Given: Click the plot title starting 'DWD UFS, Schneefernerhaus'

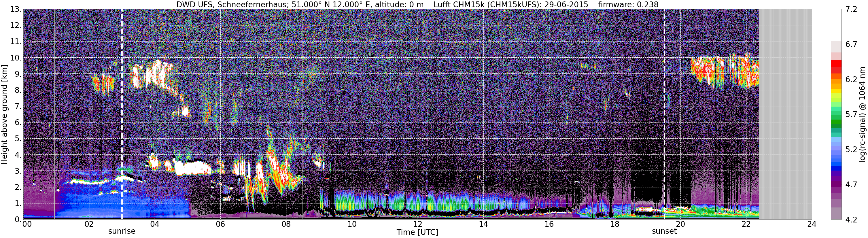Looking at the screenshot, I should (417, 4).
